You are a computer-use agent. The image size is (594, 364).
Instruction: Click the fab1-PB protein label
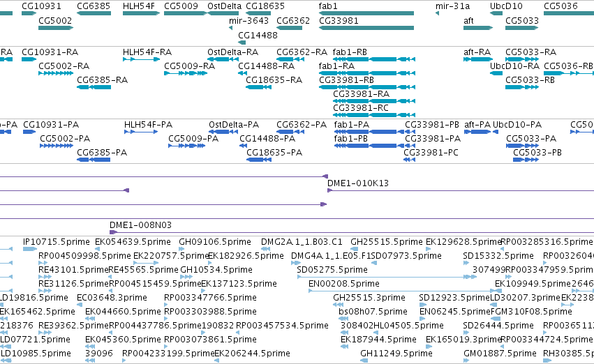(x=351, y=139)
